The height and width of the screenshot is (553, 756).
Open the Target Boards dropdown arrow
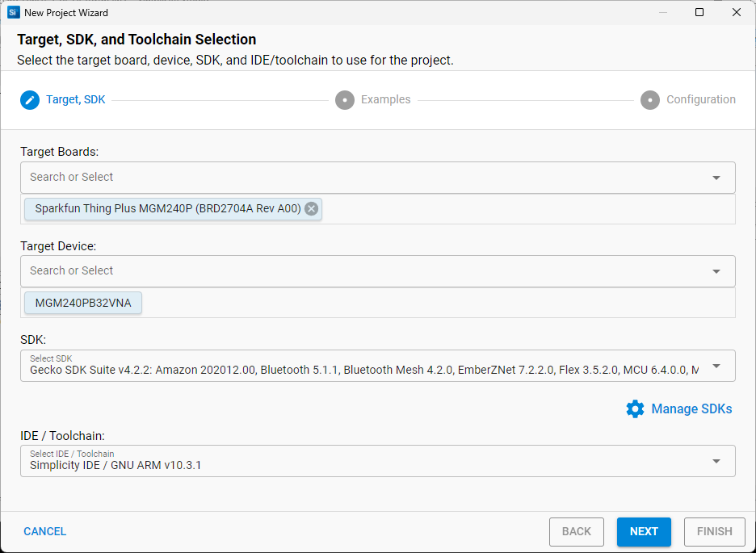716,178
